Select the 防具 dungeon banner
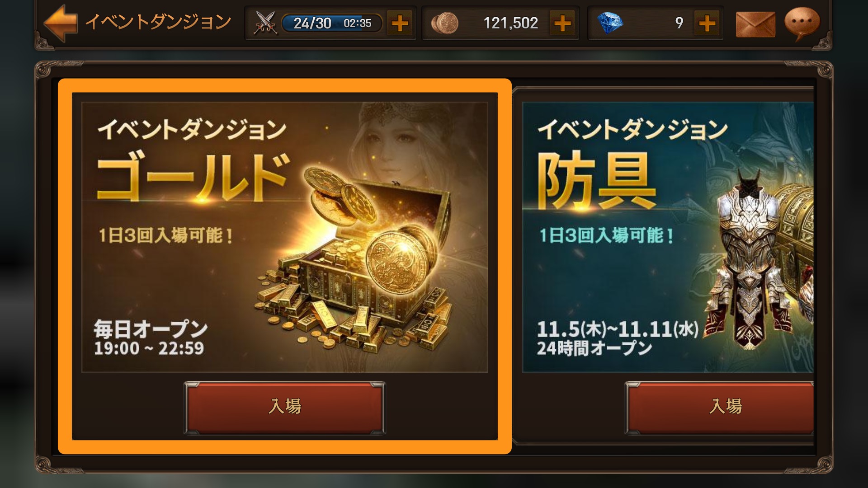The image size is (868, 488). [x=668, y=237]
